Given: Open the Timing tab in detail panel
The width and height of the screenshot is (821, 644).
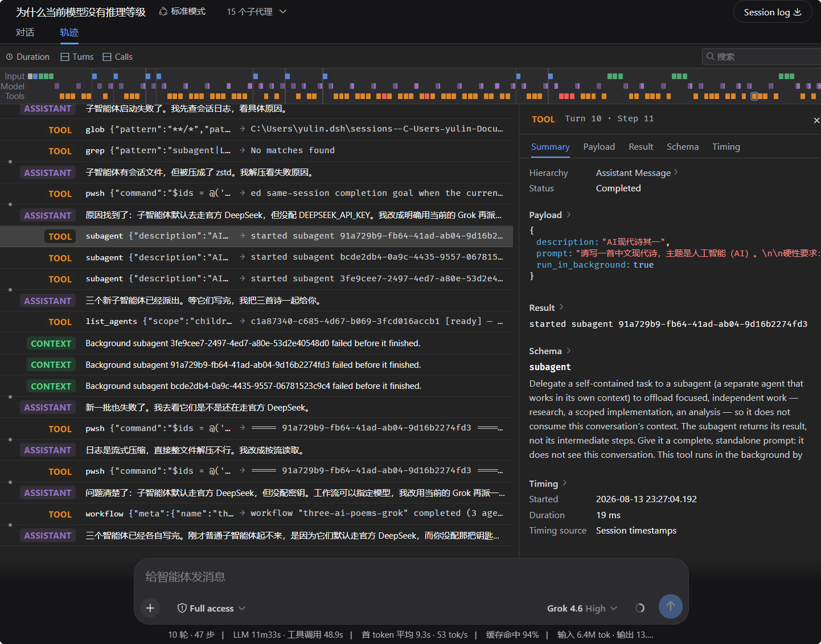Looking at the screenshot, I should pos(726,147).
